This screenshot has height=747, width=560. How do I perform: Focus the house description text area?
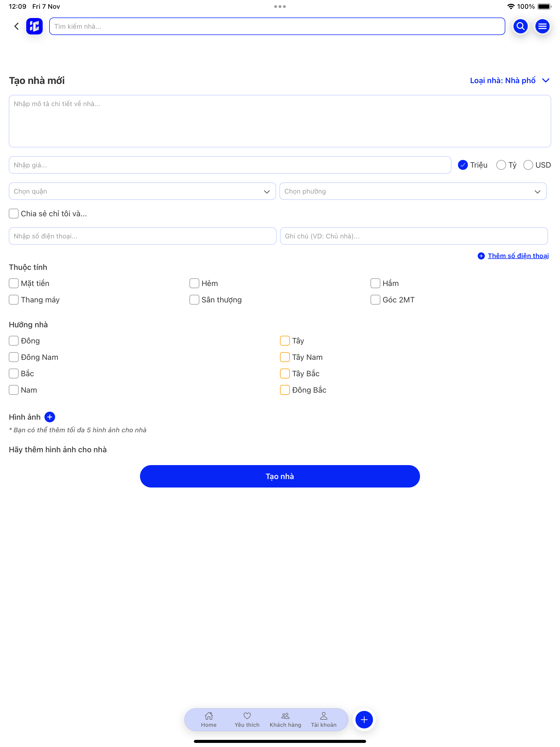coord(280,121)
